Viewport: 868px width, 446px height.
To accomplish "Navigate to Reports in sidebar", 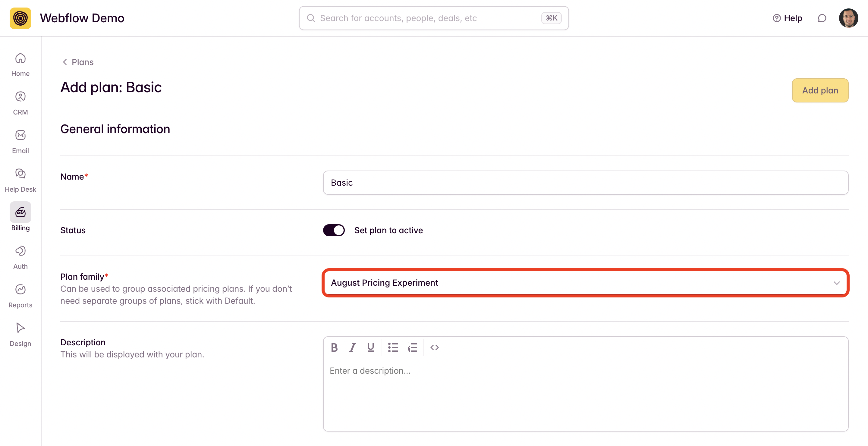I will point(20,296).
